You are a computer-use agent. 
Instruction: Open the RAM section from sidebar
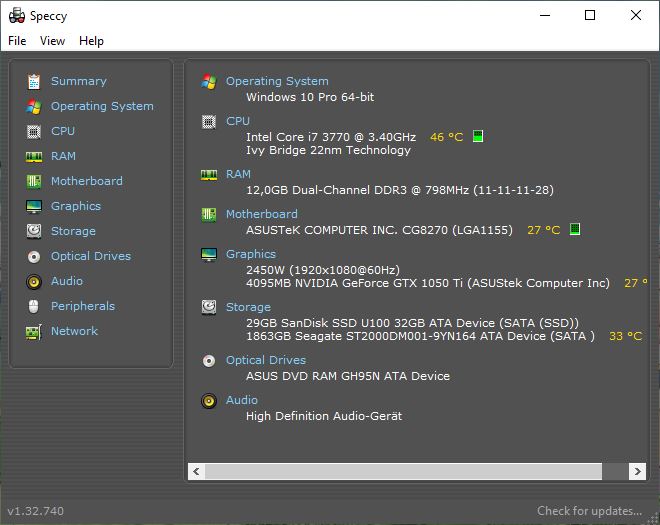[63, 156]
